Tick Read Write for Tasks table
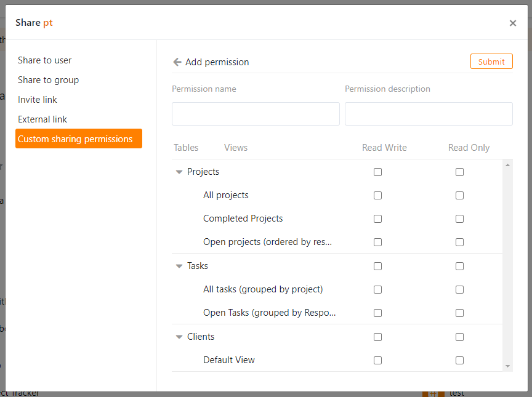 click(377, 267)
